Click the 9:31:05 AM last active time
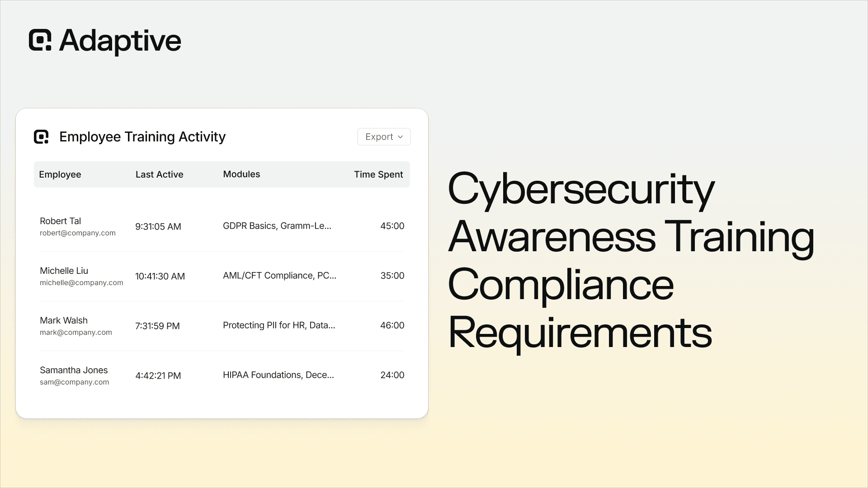 158,227
